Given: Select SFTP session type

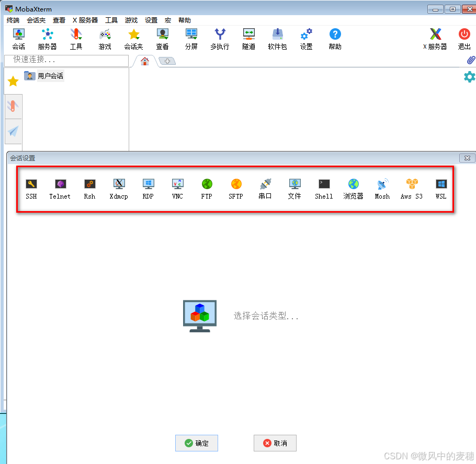Looking at the screenshot, I should pos(236,189).
